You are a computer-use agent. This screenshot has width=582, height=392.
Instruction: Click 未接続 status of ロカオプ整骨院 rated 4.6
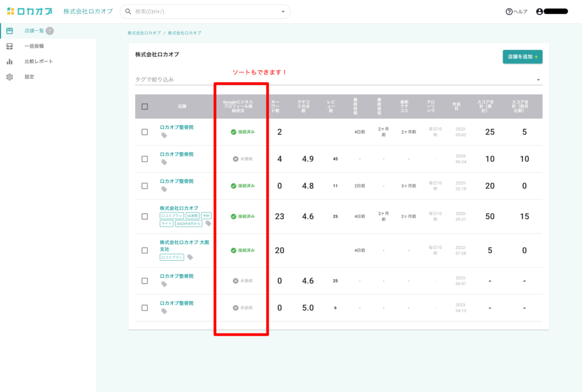(243, 281)
